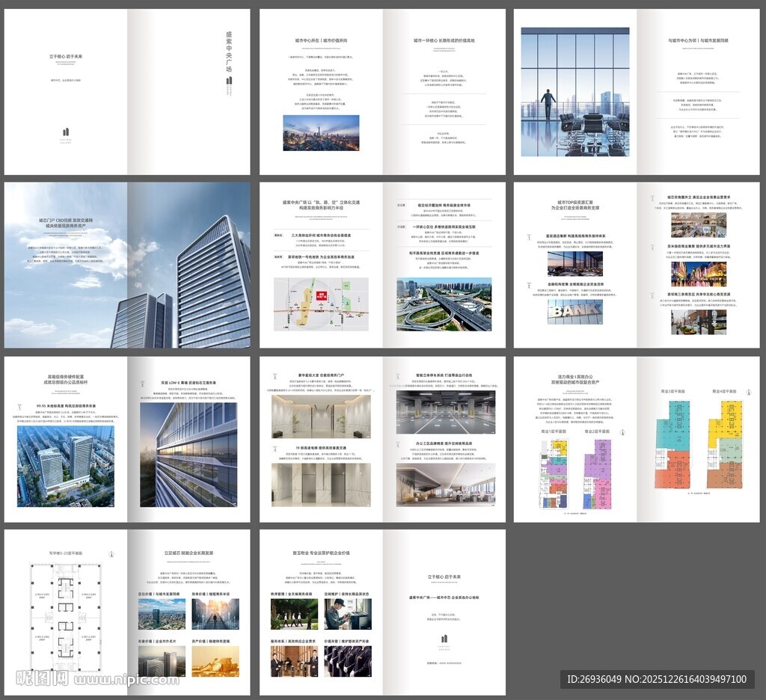The height and width of the screenshot is (700, 766).
Task: Click the compass icon beside 商业2层平面图
Action: click(622, 432)
